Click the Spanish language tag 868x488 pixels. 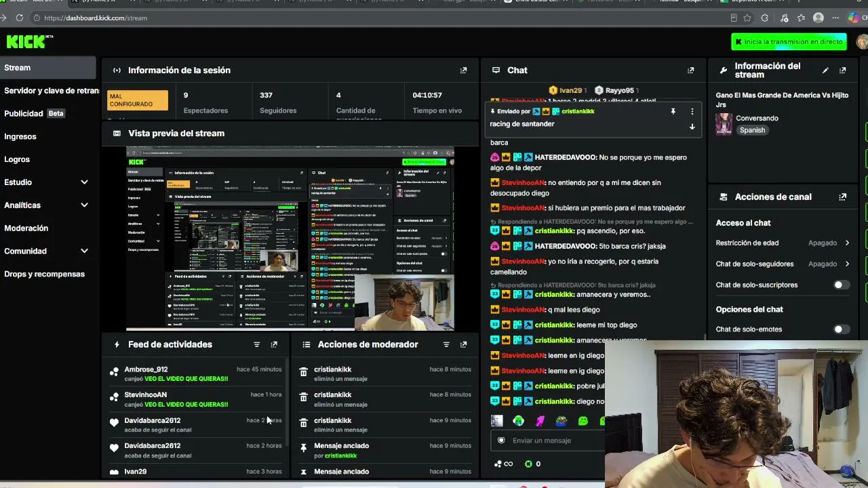(752, 130)
